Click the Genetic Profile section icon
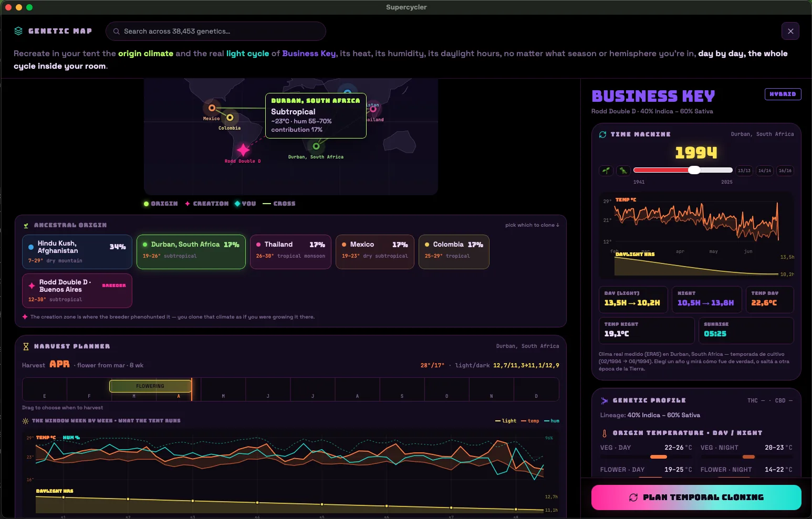This screenshot has width=812, height=519. click(x=604, y=400)
